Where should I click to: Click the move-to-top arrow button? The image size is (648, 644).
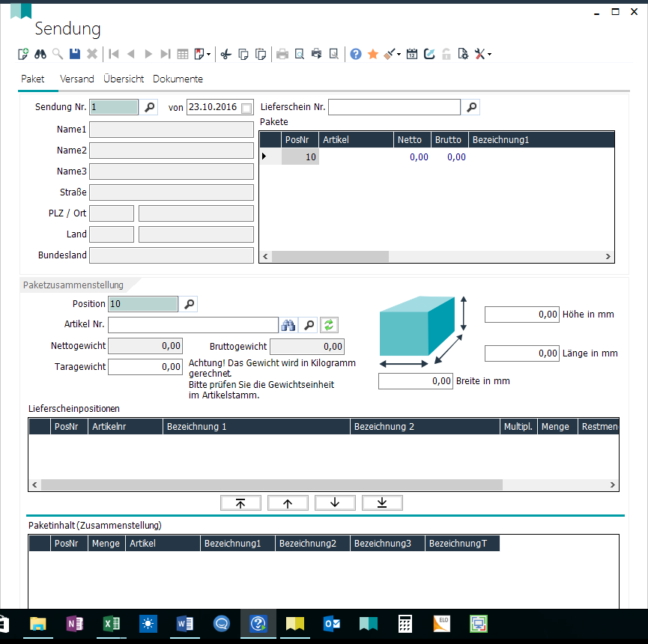240,503
